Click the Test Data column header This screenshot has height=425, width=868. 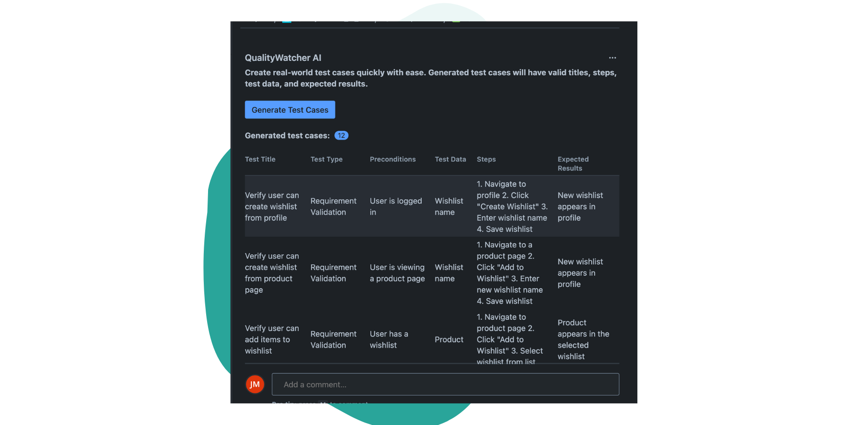pos(450,159)
